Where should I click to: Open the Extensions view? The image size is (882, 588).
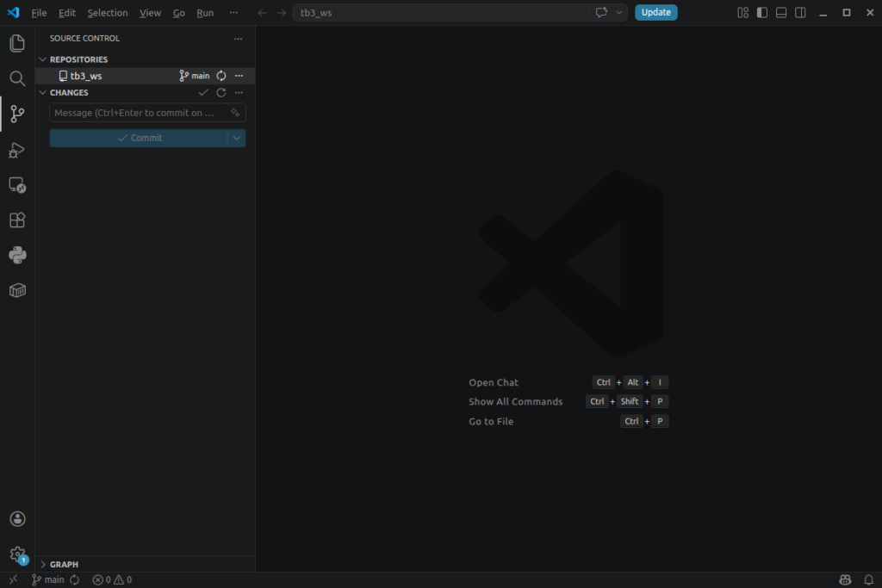click(x=17, y=220)
